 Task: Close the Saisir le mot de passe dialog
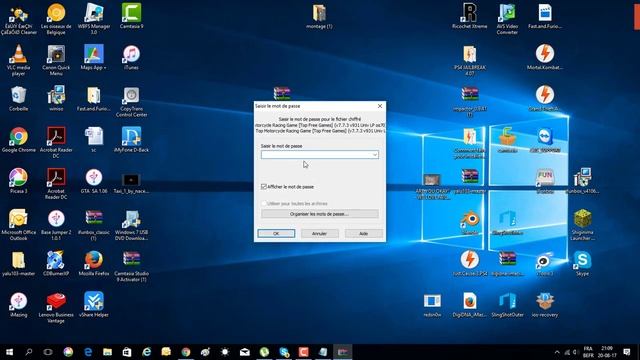point(380,106)
